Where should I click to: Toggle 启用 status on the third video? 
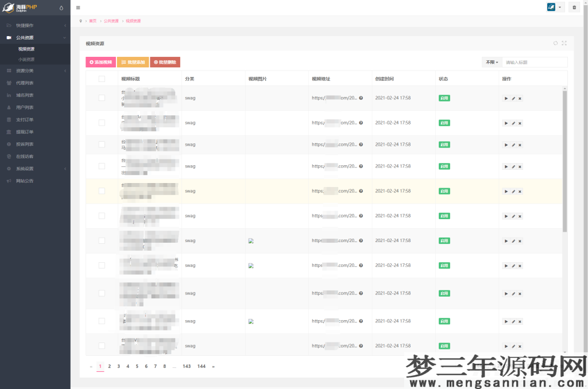coord(444,145)
